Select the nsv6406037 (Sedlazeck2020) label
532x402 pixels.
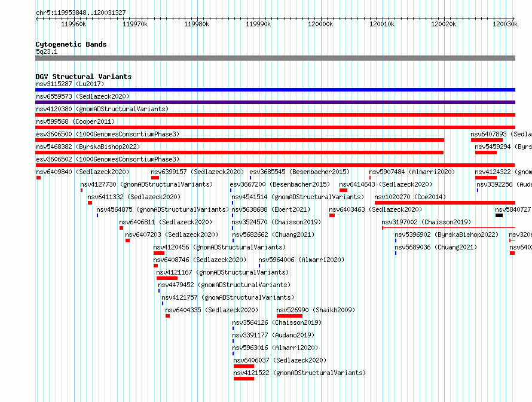click(280, 360)
